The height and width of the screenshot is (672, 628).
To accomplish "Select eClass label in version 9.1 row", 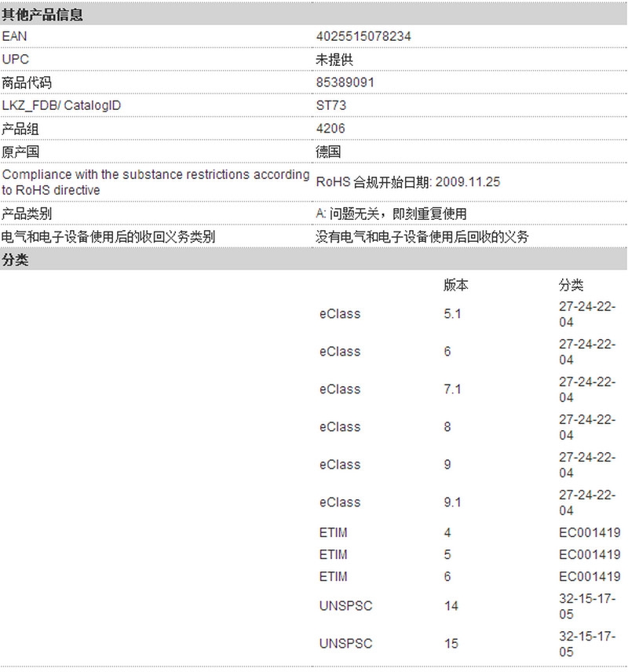I will click(340, 502).
